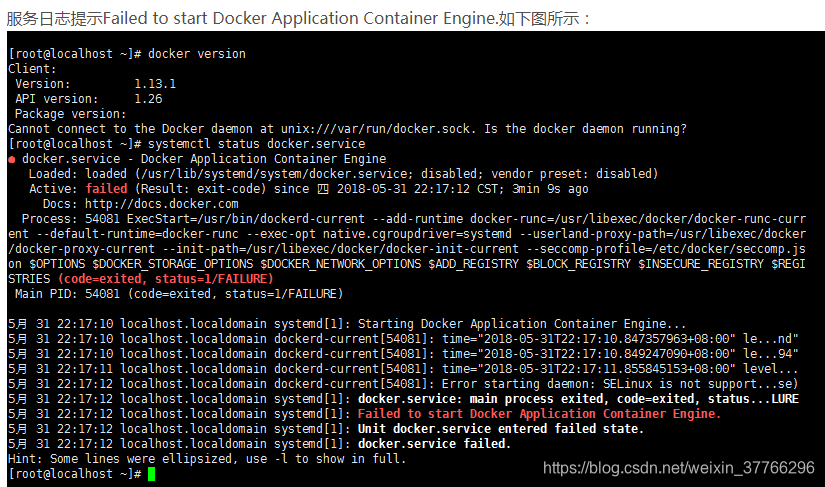Click the Chinese heading text above the terminal
This screenshot has height=487, width=825.
298,18
